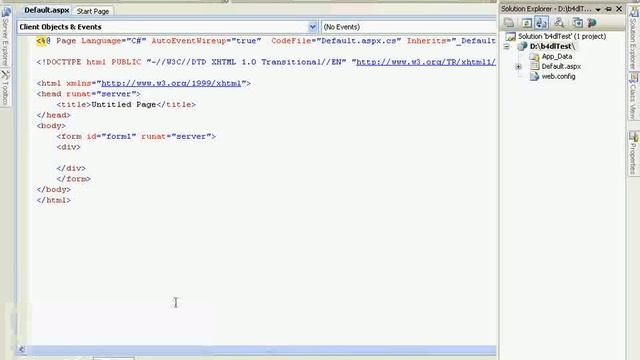Click the solution icon beside Solution 'b4dlTest'
This screenshot has height=360, width=640.
tap(511, 36)
